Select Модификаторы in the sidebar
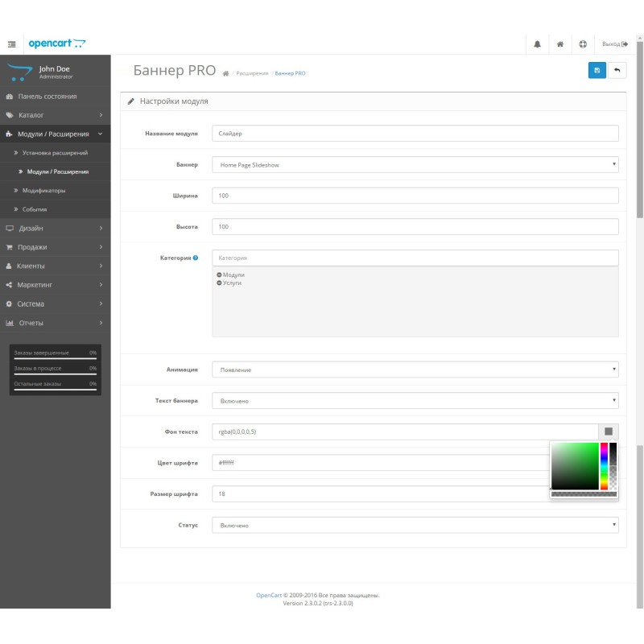644x644 pixels. click(x=43, y=191)
